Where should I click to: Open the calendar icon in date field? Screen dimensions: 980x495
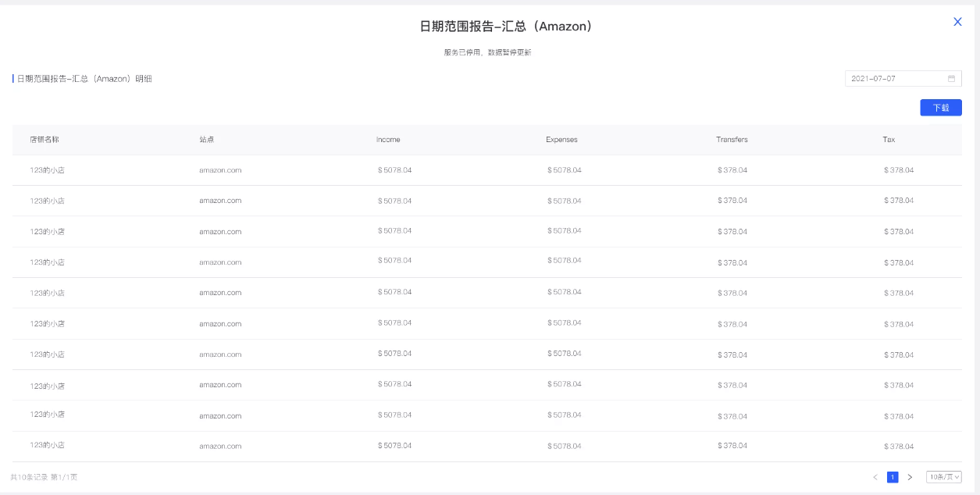click(x=951, y=79)
